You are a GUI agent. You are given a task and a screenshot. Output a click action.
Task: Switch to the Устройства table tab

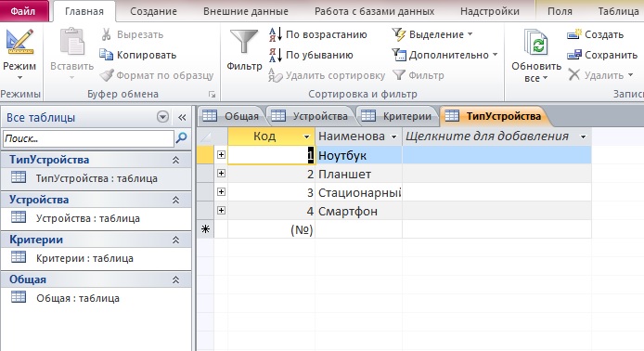(311, 116)
